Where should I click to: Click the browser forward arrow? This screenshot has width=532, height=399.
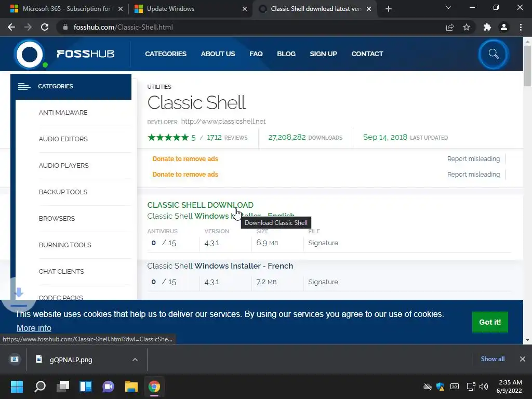(28, 27)
